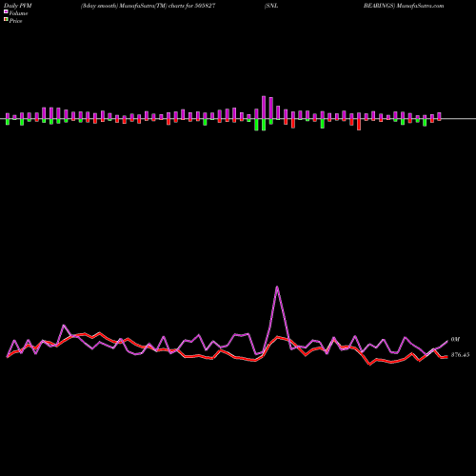Select the Volume legend label
The height and width of the screenshot is (476, 476).
click(18, 13)
